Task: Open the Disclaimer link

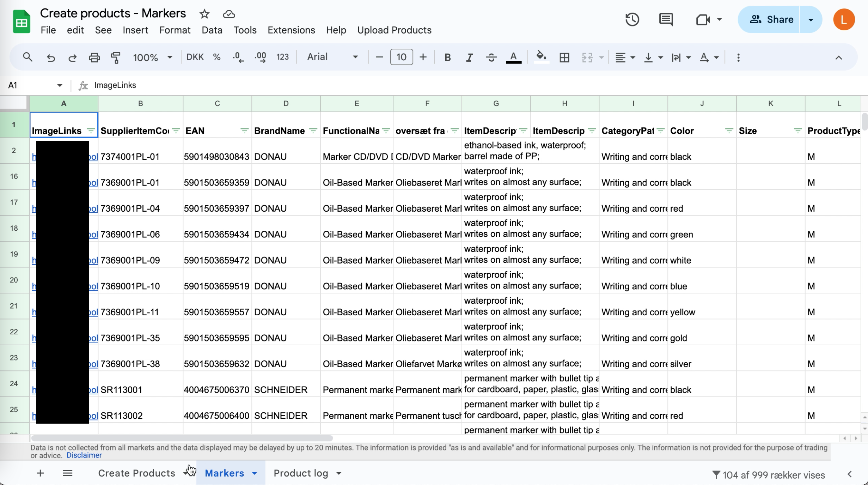Action: click(x=84, y=455)
